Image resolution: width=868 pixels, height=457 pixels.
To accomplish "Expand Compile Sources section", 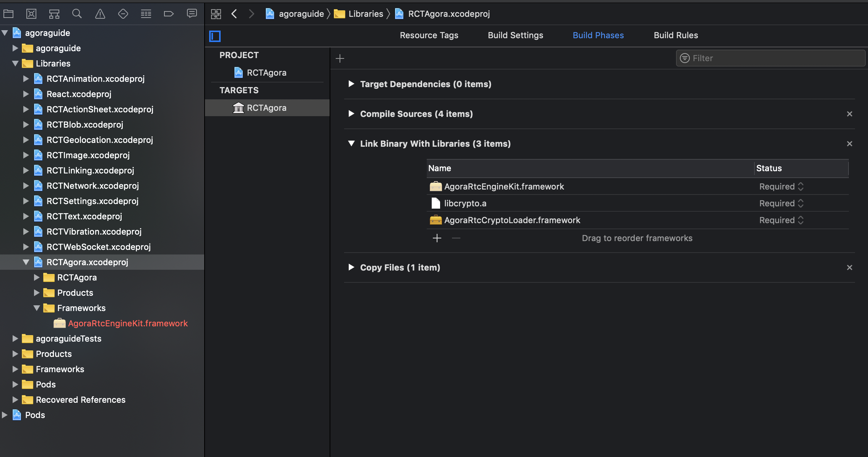I will 351,113.
